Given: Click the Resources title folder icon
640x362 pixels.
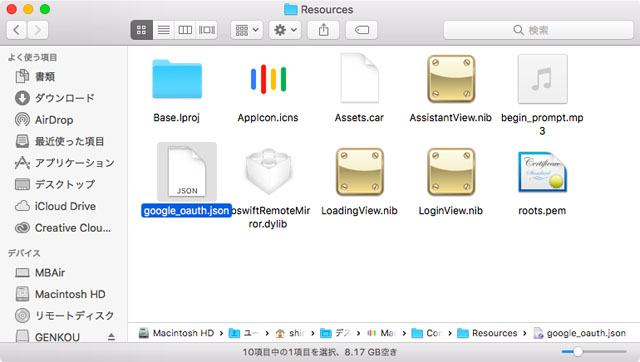Looking at the screenshot, I should coord(290,9).
